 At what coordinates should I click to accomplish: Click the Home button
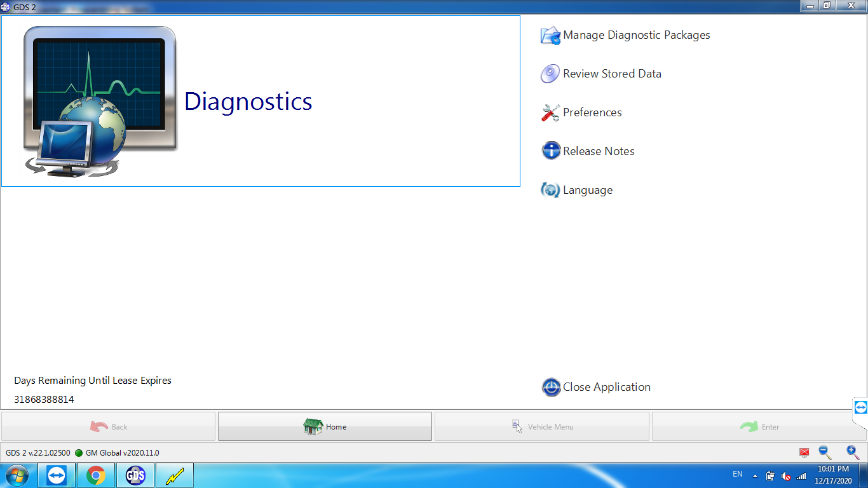point(325,426)
